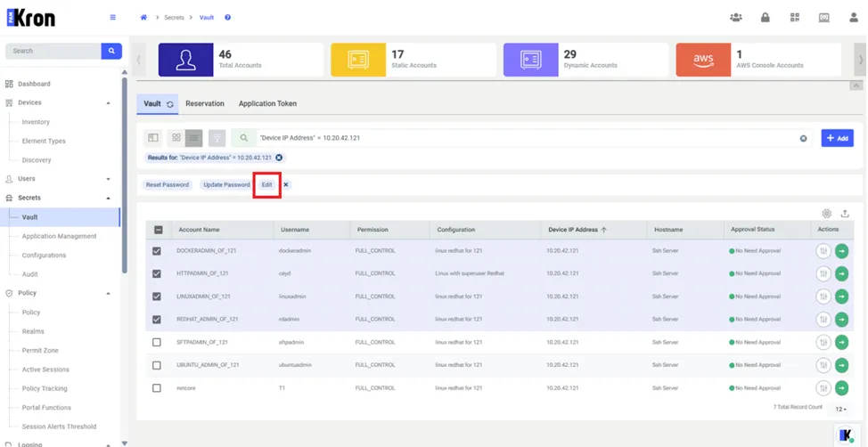Open the Total Accounts card
The width and height of the screenshot is (868, 447).
[241, 60]
